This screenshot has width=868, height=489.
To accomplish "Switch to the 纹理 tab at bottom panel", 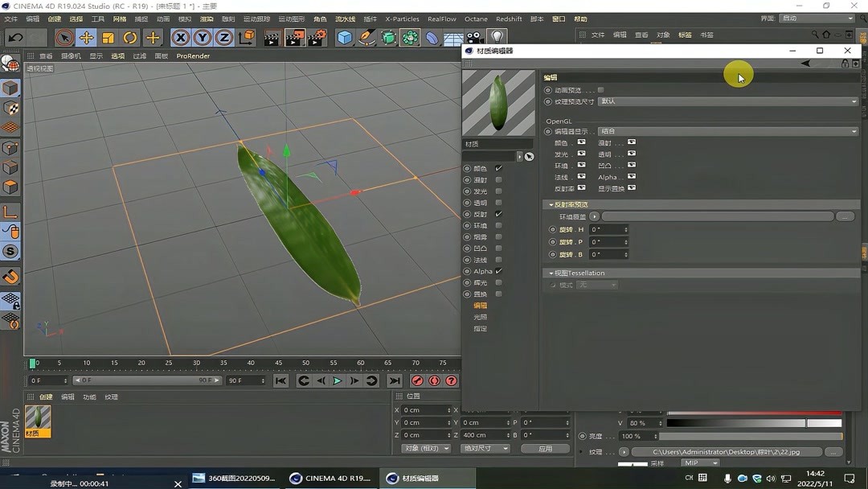I will pos(111,396).
